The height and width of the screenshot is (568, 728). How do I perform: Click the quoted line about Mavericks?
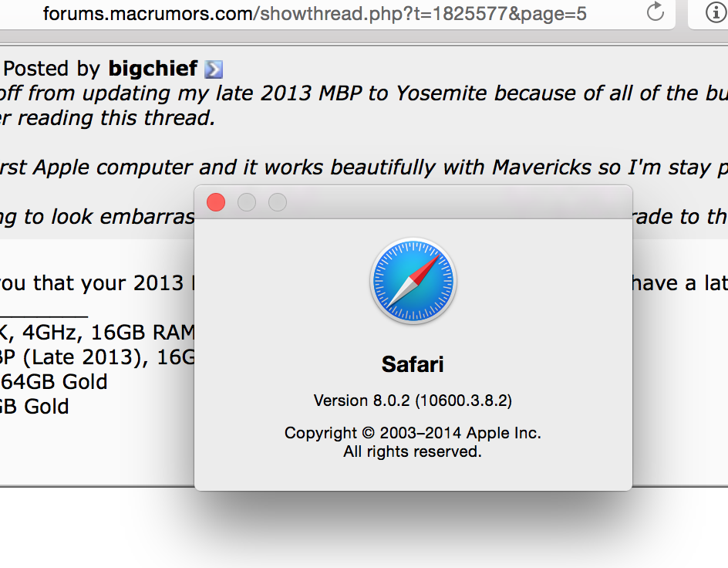[x=364, y=167]
